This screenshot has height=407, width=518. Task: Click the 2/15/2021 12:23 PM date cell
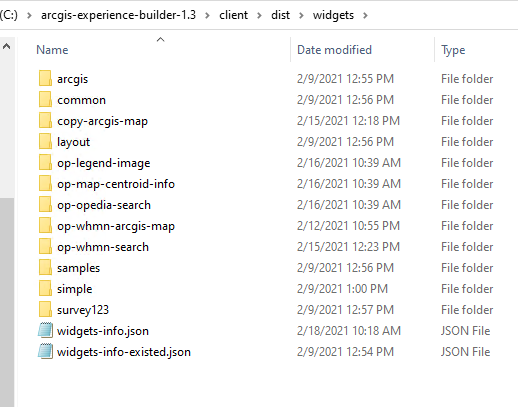pos(348,247)
